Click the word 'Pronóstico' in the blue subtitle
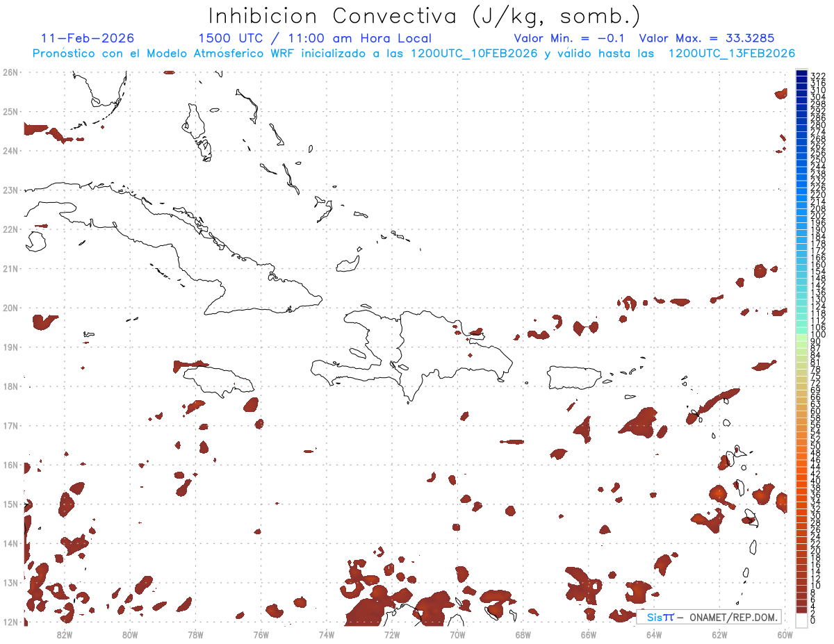Image resolution: width=834 pixels, height=644 pixels. (x=63, y=53)
